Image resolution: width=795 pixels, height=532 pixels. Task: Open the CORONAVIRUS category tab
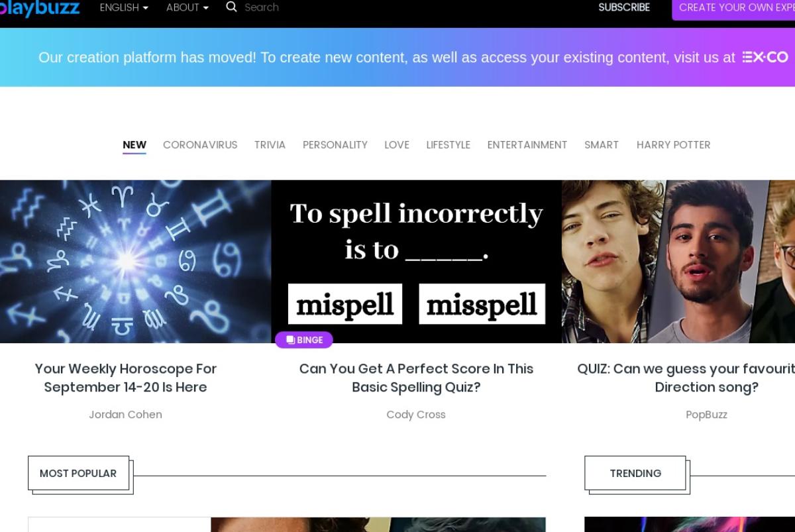[200, 145]
